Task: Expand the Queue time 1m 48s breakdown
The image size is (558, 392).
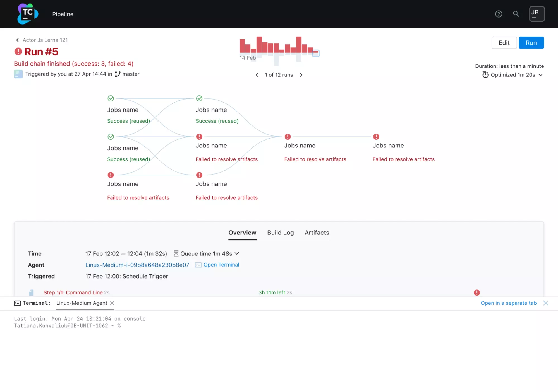Action: pyautogui.click(x=236, y=253)
